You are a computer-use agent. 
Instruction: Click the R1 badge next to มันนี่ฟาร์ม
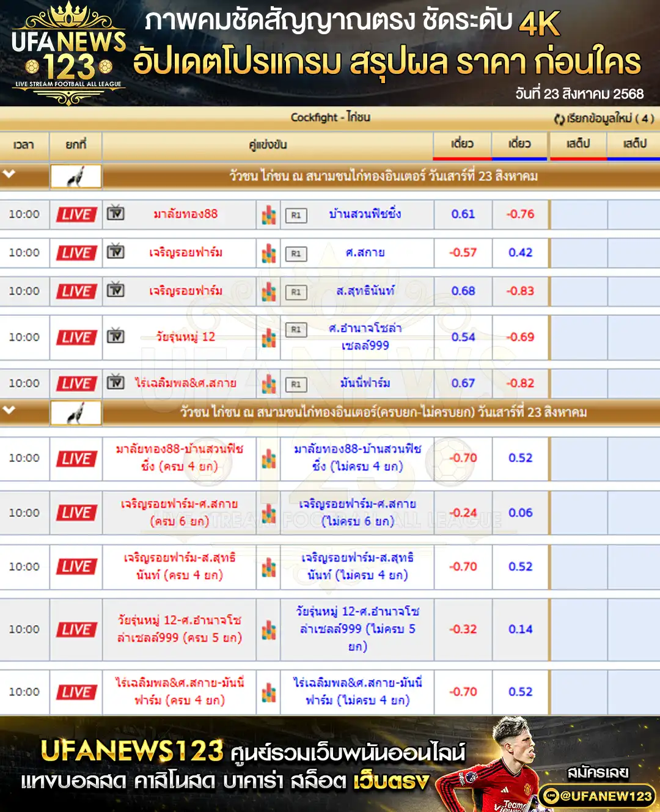(296, 384)
